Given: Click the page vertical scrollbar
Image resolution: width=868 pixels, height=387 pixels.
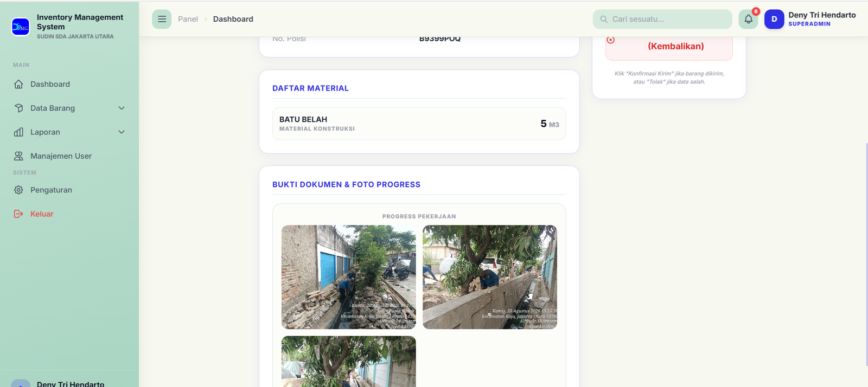Looking at the screenshot, I should pyautogui.click(x=866, y=255).
